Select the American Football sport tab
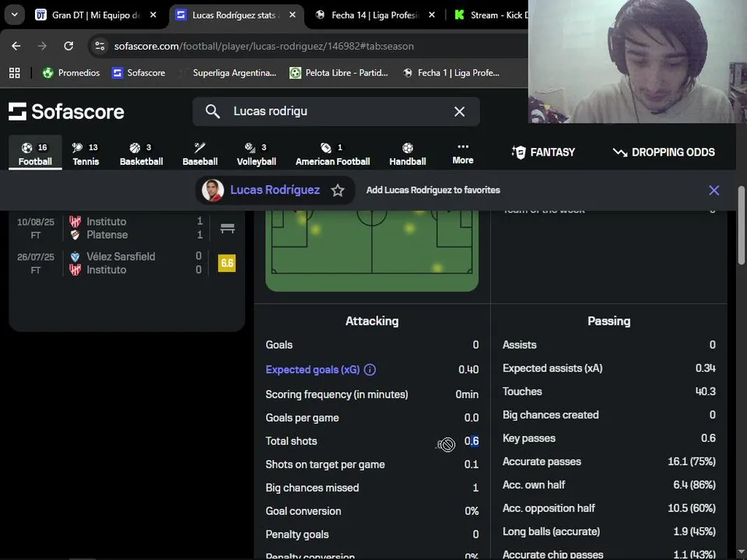The width and height of the screenshot is (747, 560). click(x=332, y=153)
